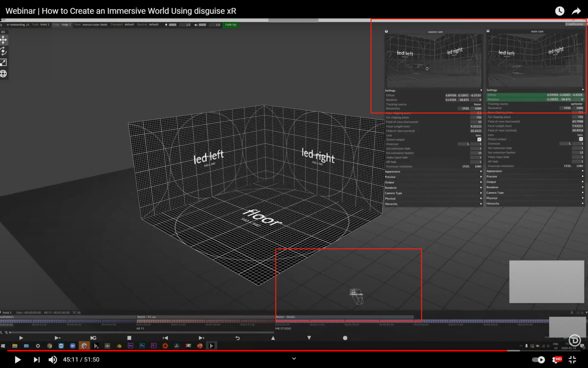
Task: Expand Appearance section in source cam panel
Action: click(434, 171)
